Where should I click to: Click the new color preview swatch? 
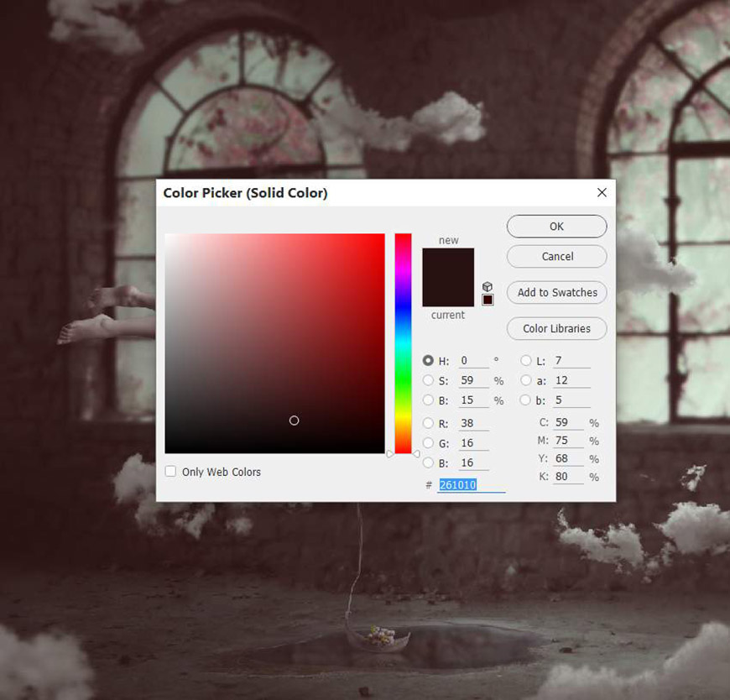pos(448,263)
